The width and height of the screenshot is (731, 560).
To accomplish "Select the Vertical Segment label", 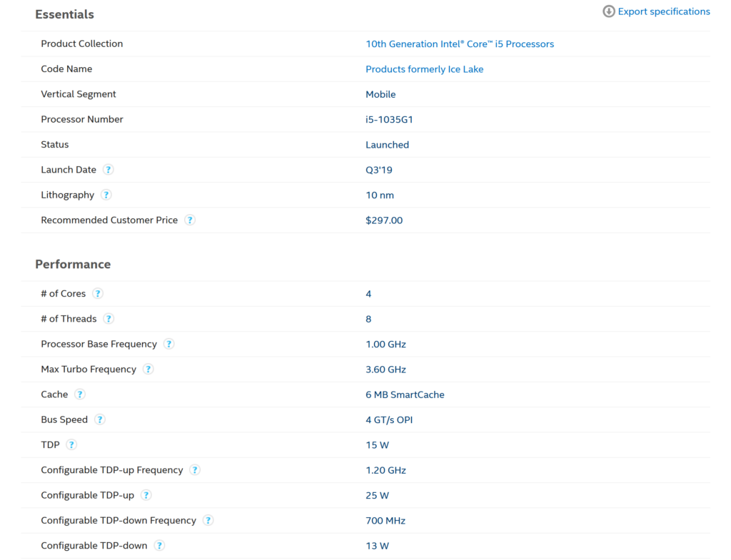I will coord(79,94).
